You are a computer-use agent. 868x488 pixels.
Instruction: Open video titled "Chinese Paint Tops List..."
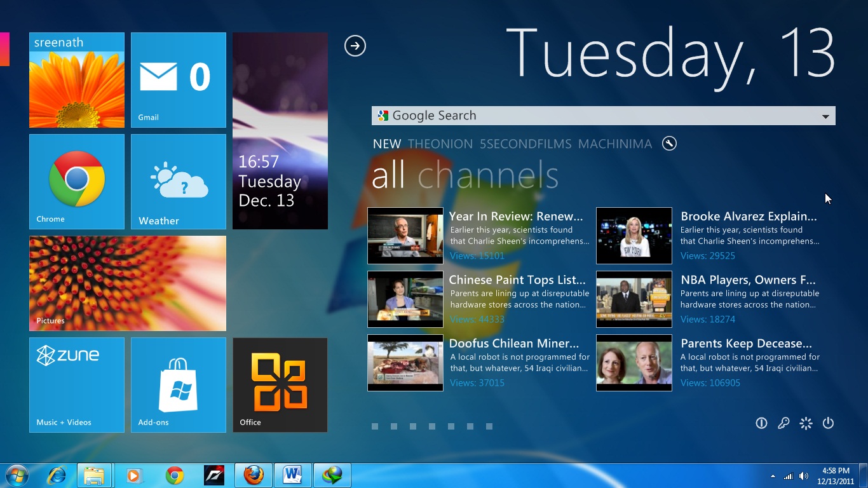coord(517,280)
